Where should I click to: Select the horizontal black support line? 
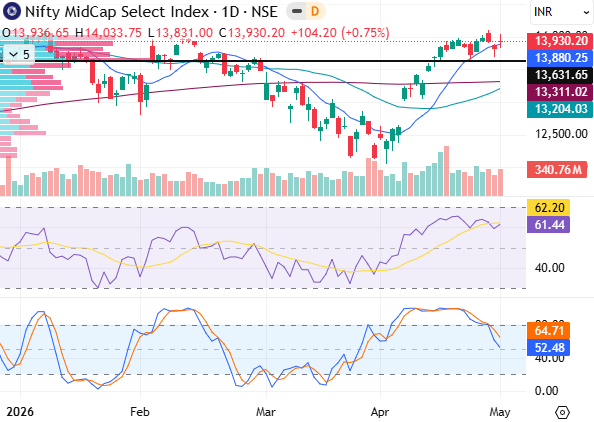click(x=263, y=61)
